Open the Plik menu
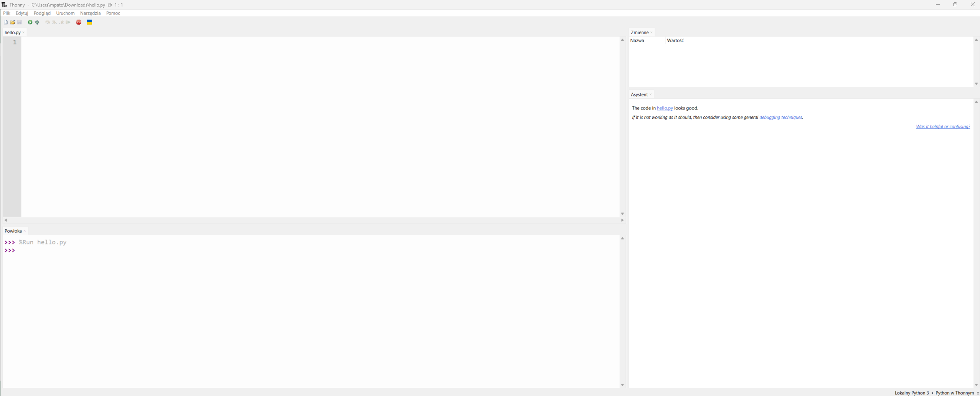Image resolution: width=980 pixels, height=396 pixels. [7, 13]
